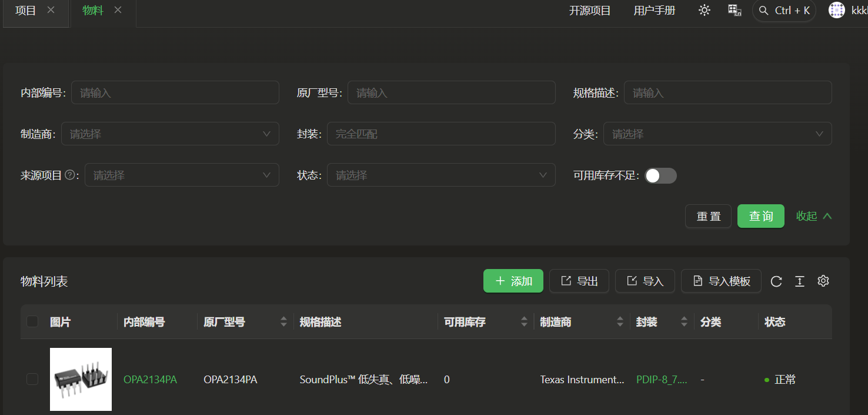Image resolution: width=868 pixels, height=415 pixels.
Task: Click the 添加 button to add material
Action: coord(513,281)
